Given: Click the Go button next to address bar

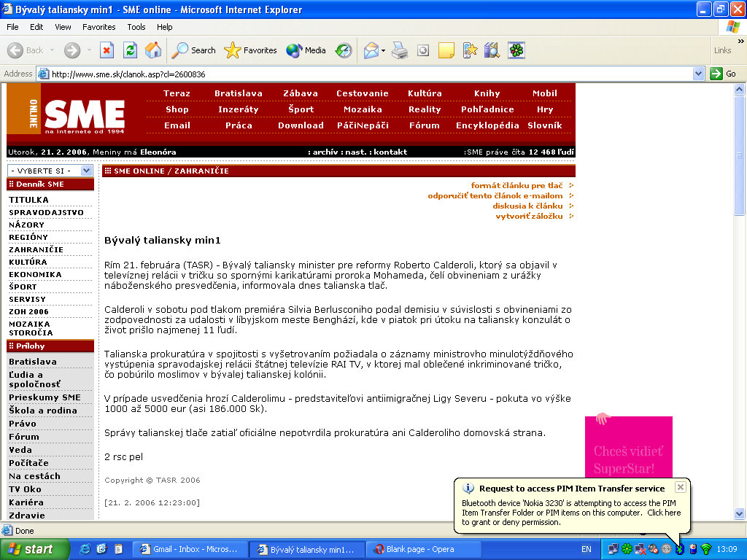Looking at the screenshot, I should 723,74.
